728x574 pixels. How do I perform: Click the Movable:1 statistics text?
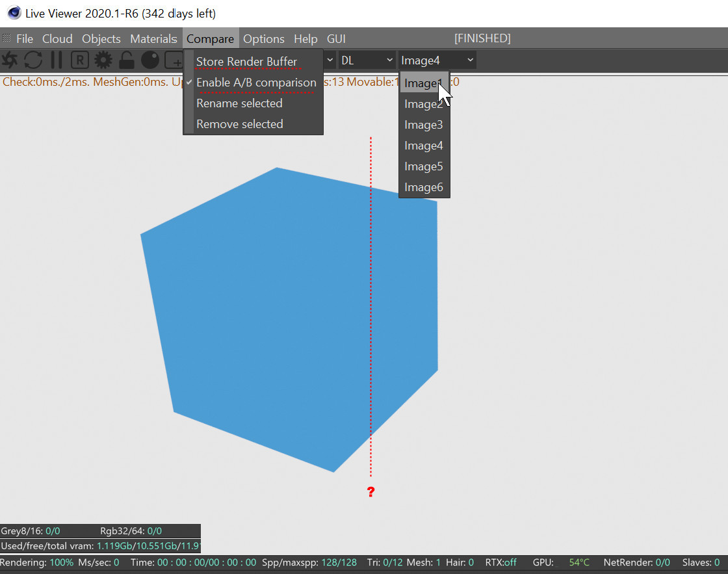(373, 82)
